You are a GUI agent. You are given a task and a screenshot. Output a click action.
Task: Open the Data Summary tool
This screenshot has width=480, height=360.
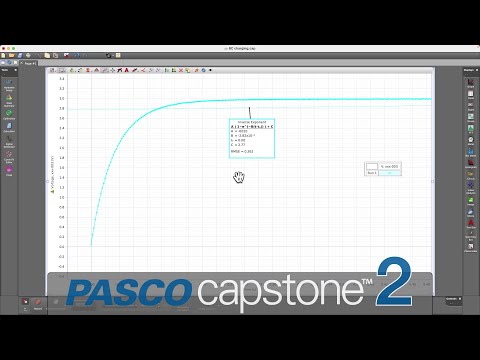pyautogui.click(x=9, y=100)
